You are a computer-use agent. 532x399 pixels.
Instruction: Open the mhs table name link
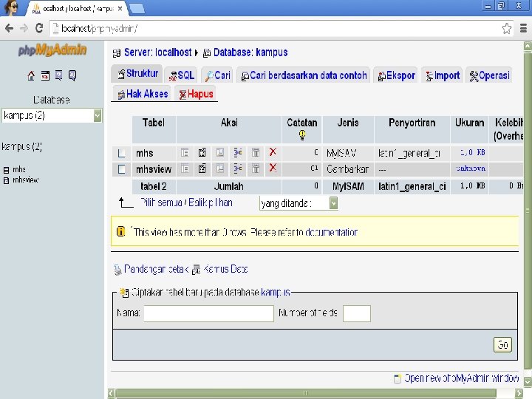click(x=145, y=153)
